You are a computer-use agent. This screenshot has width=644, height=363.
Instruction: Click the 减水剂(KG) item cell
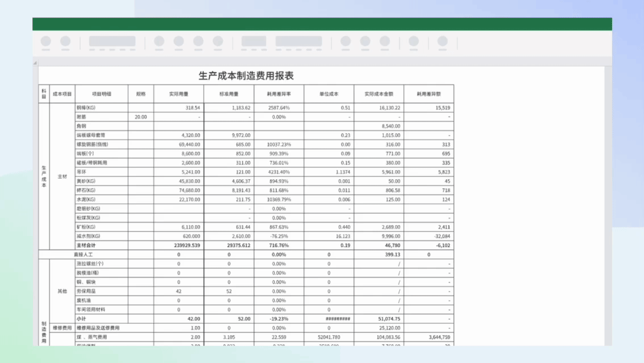coord(102,237)
